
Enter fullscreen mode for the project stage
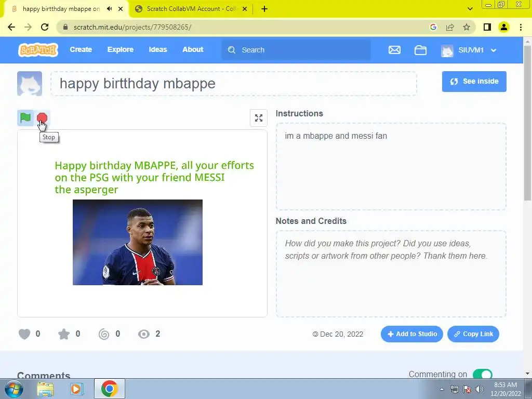coord(259,118)
